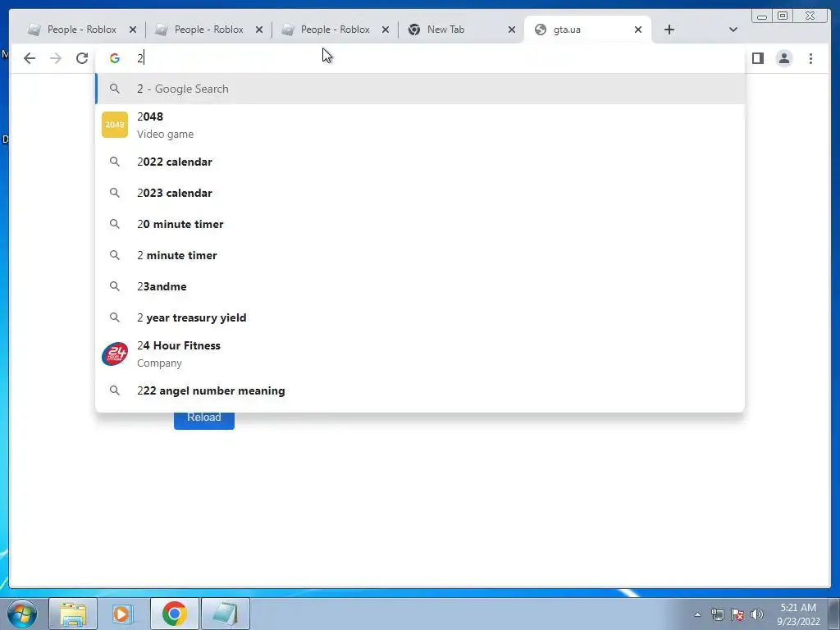
Task: Close the New Tab tab
Action: (512, 30)
